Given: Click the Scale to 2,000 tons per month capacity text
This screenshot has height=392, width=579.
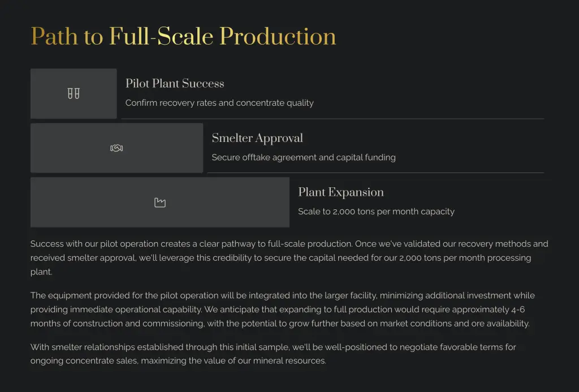Looking at the screenshot, I should (376, 212).
